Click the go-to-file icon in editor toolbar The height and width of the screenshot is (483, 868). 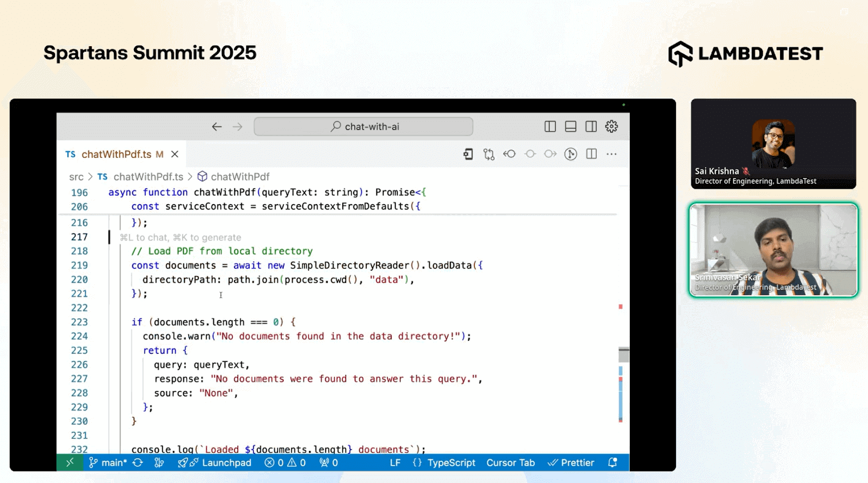[x=468, y=154]
